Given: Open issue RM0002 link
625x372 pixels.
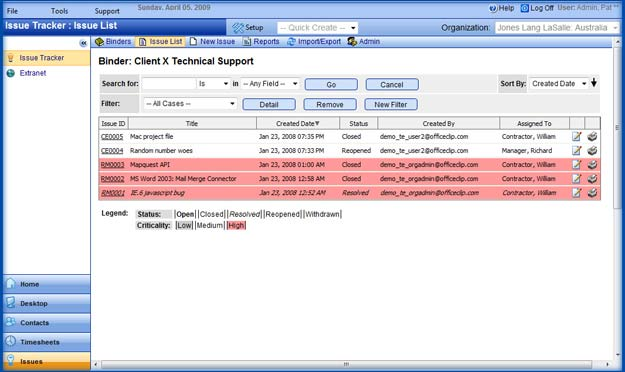Looking at the screenshot, I should click(112, 179).
